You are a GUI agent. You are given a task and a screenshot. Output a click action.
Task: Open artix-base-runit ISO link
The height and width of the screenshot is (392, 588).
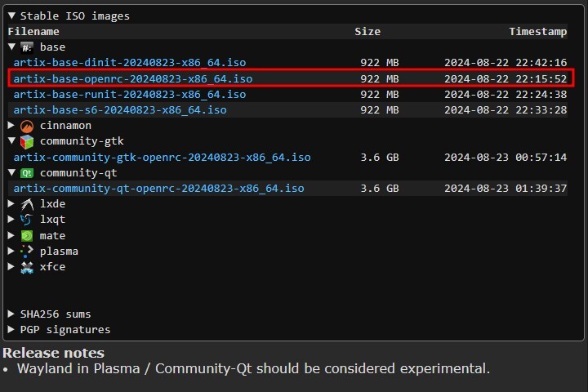click(x=129, y=95)
